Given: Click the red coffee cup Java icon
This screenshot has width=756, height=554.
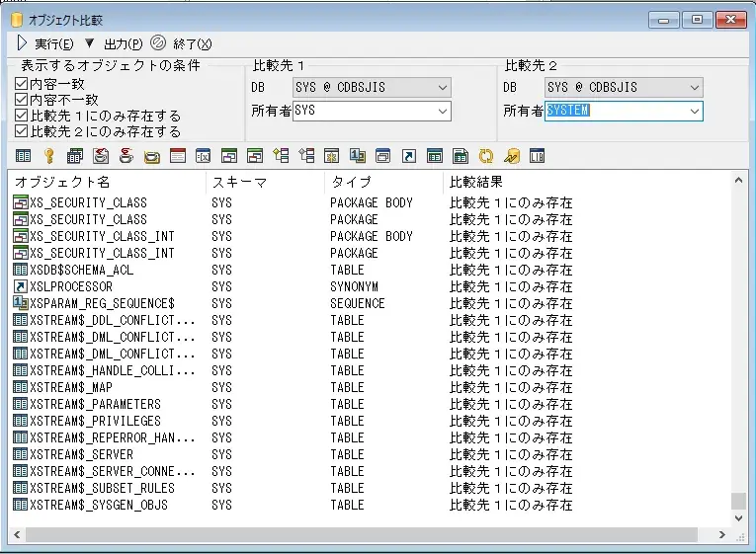Looking at the screenshot, I should 126,156.
